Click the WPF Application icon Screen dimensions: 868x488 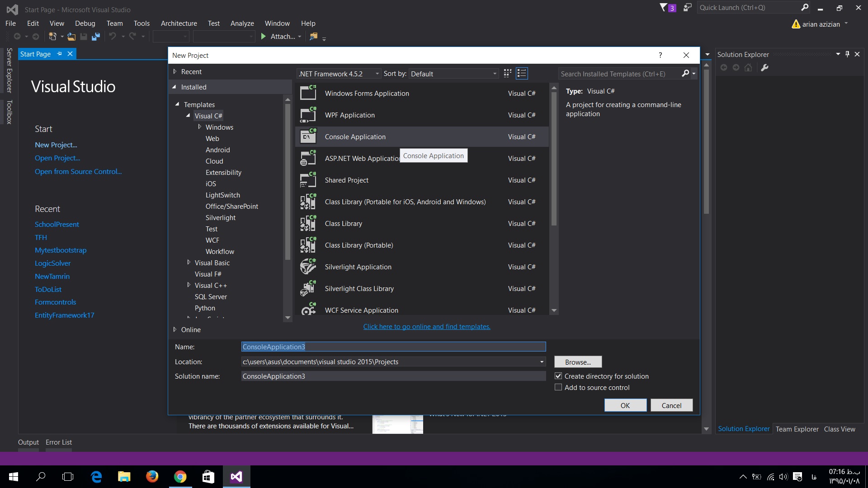(x=308, y=114)
